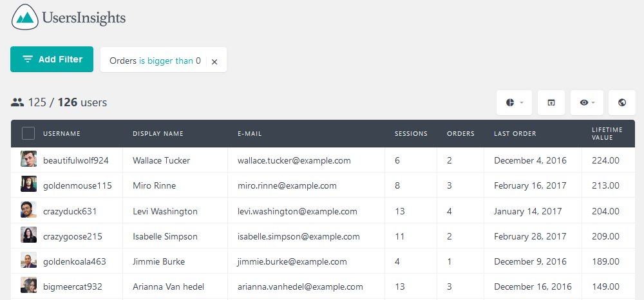The width and height of the screenshot is (644, 300).
Task: Click levi.washington@example.com email cell
Action: (298, 211)
